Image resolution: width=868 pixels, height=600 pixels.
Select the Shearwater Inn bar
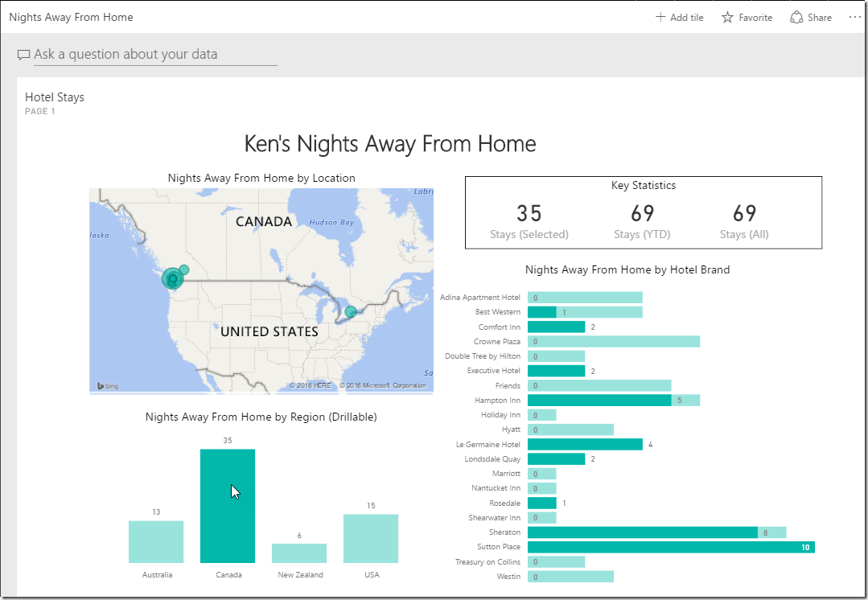541,517
